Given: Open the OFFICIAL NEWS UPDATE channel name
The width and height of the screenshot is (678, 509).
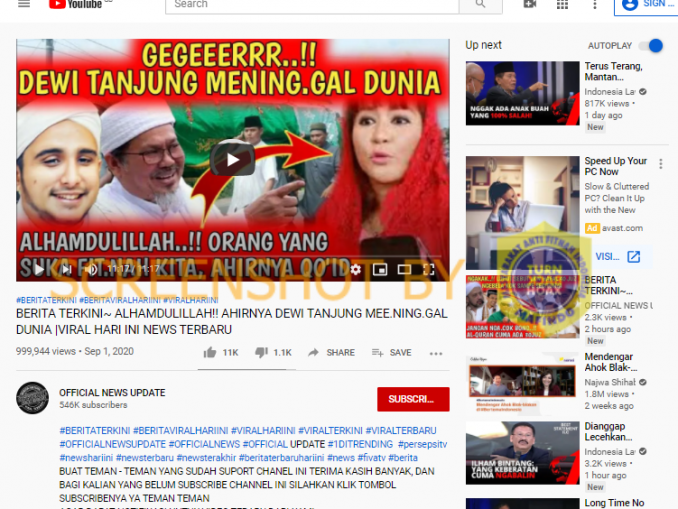Looking at the screenshot, I should [x=112, y=393].
